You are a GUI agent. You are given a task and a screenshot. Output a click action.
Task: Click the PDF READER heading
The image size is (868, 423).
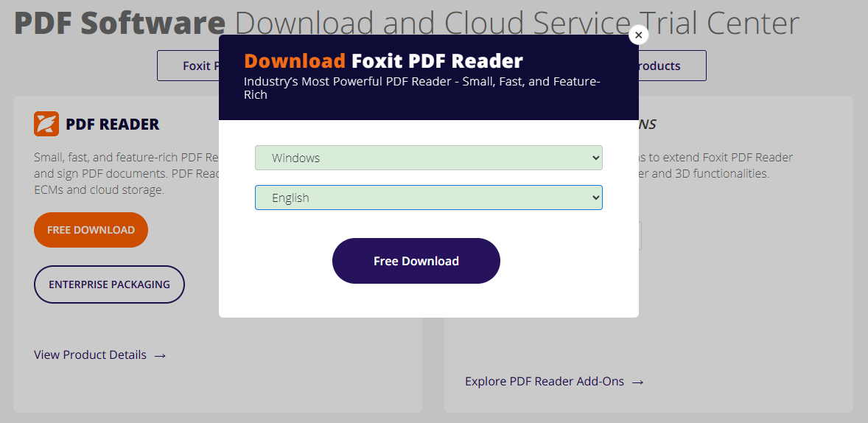tap(113, 125)
